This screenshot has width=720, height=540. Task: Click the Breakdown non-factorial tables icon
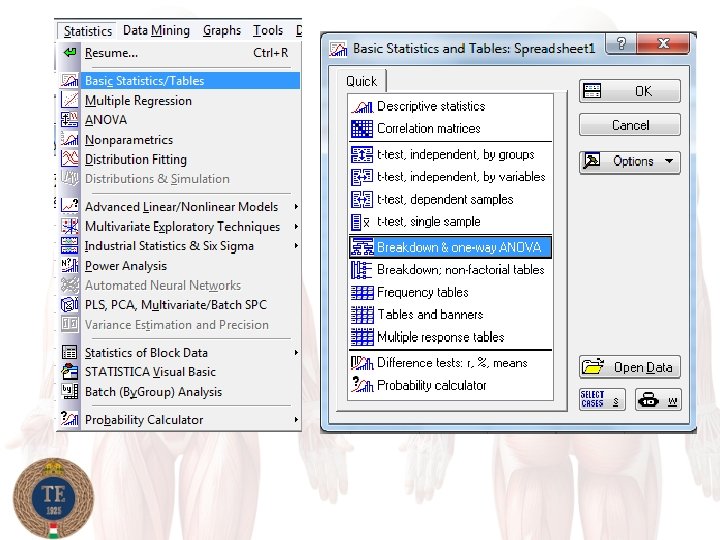[362, 270]
